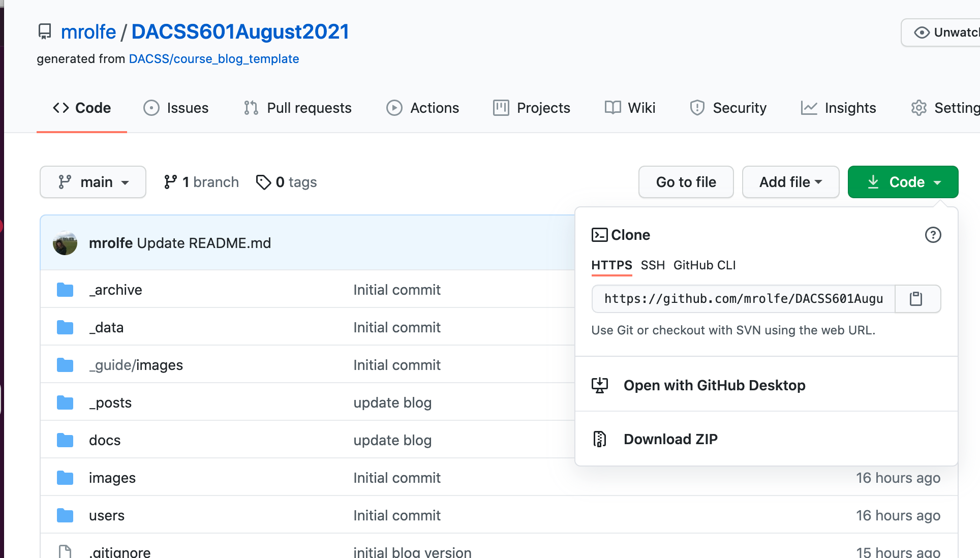Click the clone URL text field
Screen dimensions: 980x558
[743, 299]
